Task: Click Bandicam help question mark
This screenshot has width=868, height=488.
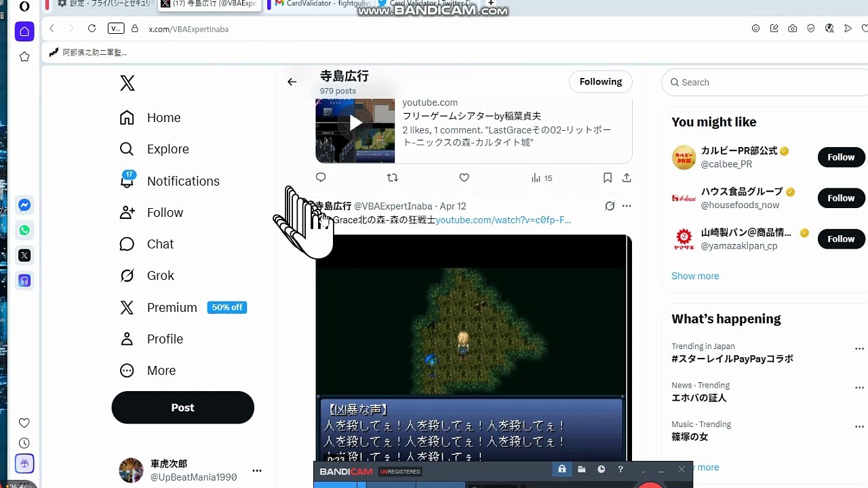Action: coord(620,469)
